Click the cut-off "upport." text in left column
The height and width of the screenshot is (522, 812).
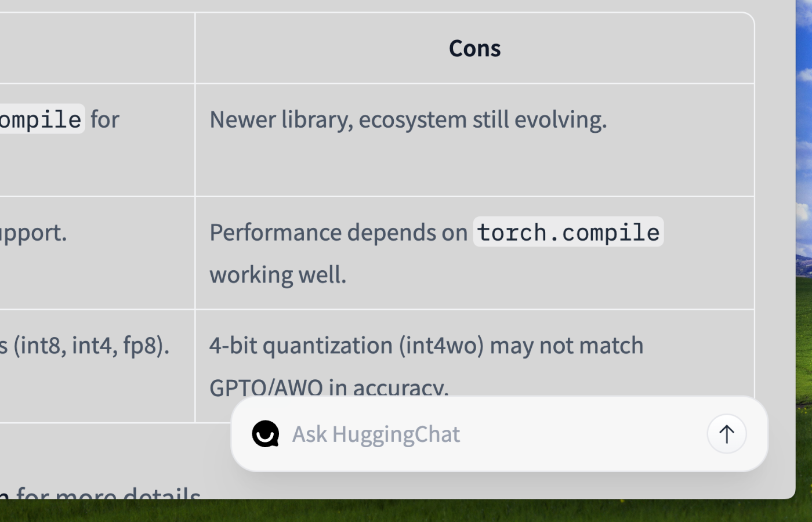pyautogui.click(x=33, y=233)
